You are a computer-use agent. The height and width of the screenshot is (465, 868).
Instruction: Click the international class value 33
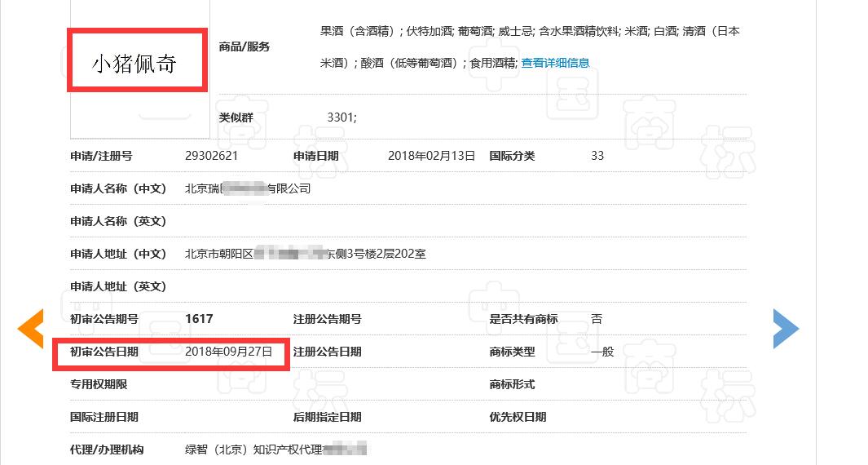point(597,156)
